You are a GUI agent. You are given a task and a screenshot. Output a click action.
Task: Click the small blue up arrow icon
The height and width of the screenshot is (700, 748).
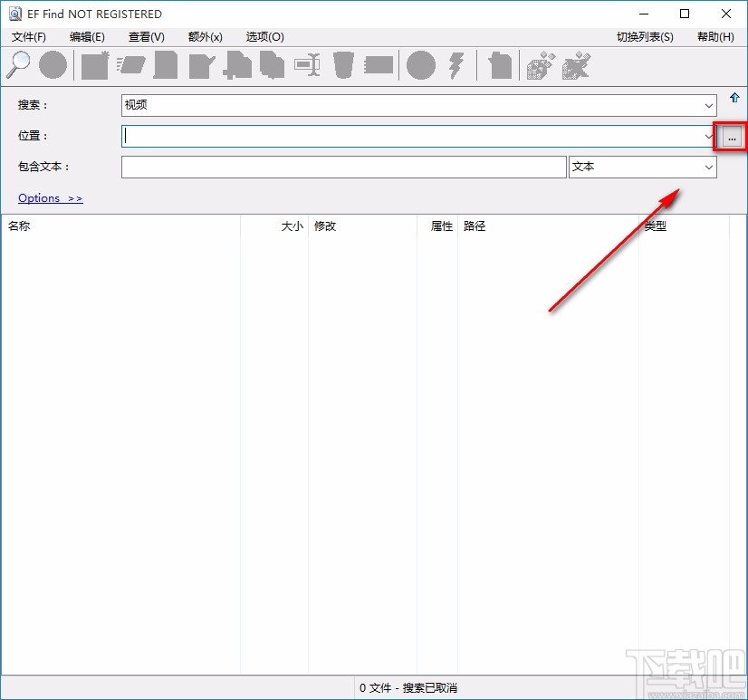[x=734, y=98]
